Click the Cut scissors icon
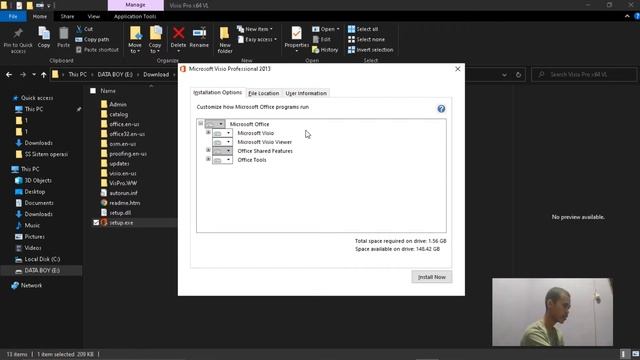The height and width of the screenshot is (360, 640). point(79,29)
